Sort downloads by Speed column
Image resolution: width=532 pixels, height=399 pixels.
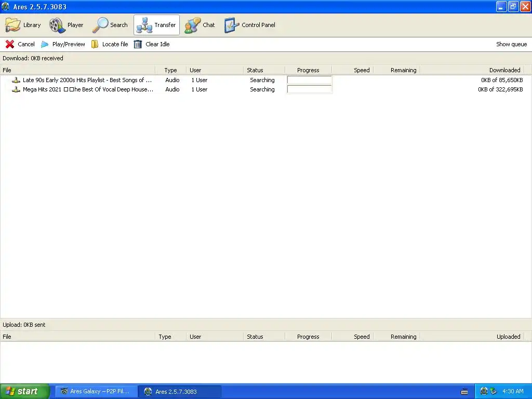pos(353,70)
